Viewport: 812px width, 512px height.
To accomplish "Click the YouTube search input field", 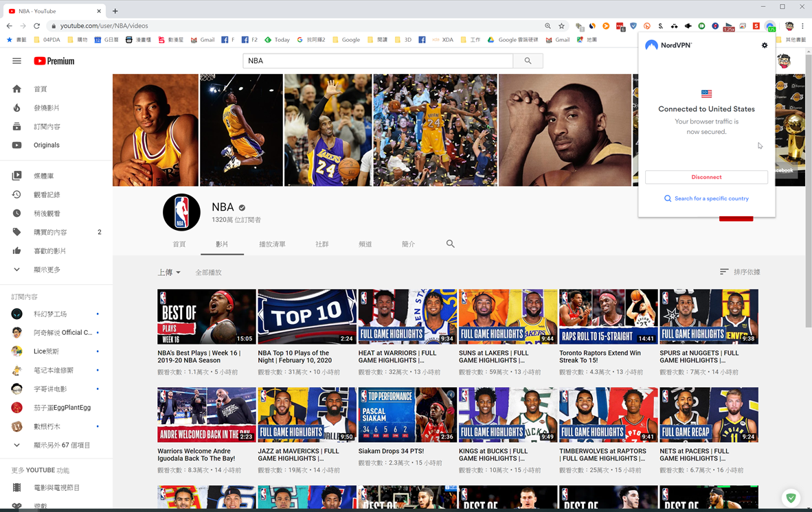I will click(x=378, y=61).
